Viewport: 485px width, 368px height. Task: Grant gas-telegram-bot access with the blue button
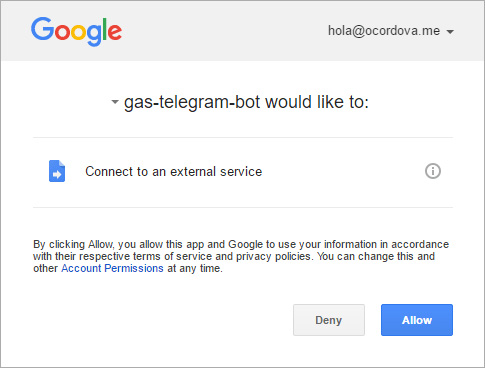417,320
